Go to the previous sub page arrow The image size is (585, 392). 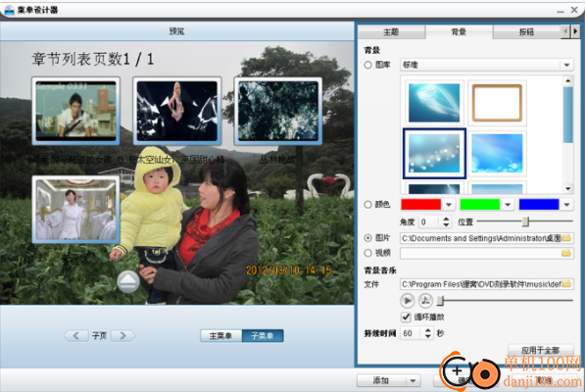tap(76, 336)
